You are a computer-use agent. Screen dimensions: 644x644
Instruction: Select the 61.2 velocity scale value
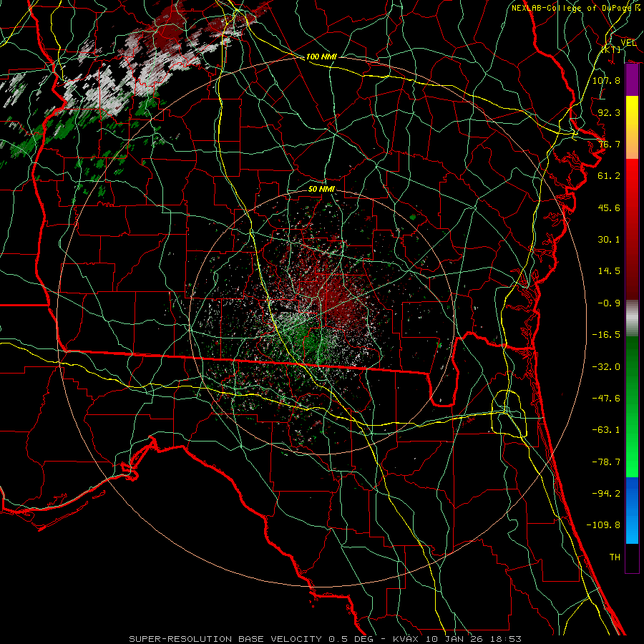pos(609,176)
